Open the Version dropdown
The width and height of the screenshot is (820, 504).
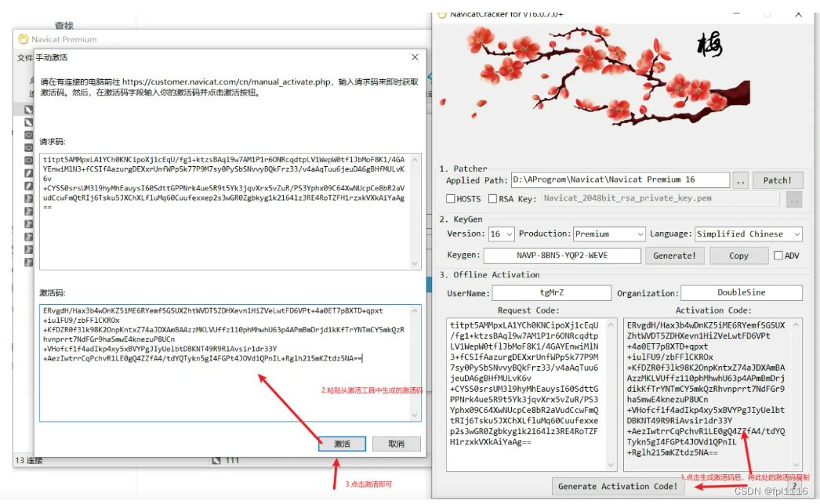[502, 234]
